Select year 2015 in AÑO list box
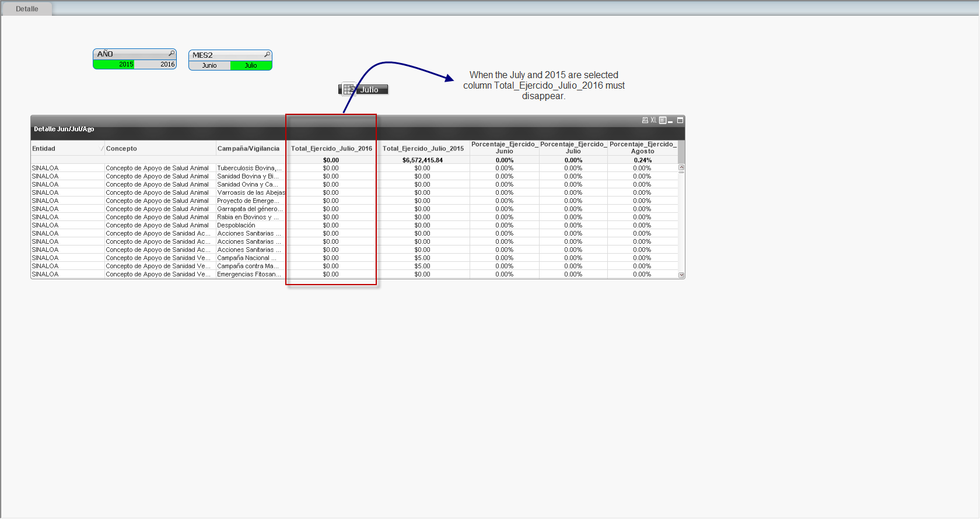 pos(114,64)
